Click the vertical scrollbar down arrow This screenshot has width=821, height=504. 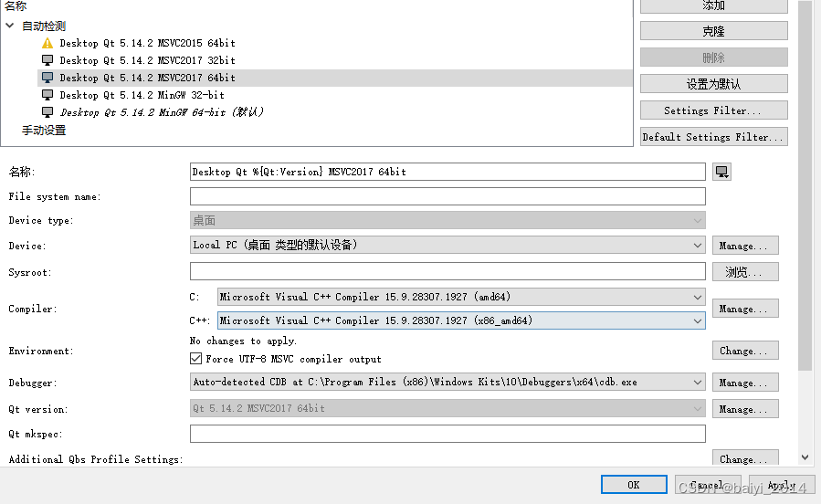point(805,457)
